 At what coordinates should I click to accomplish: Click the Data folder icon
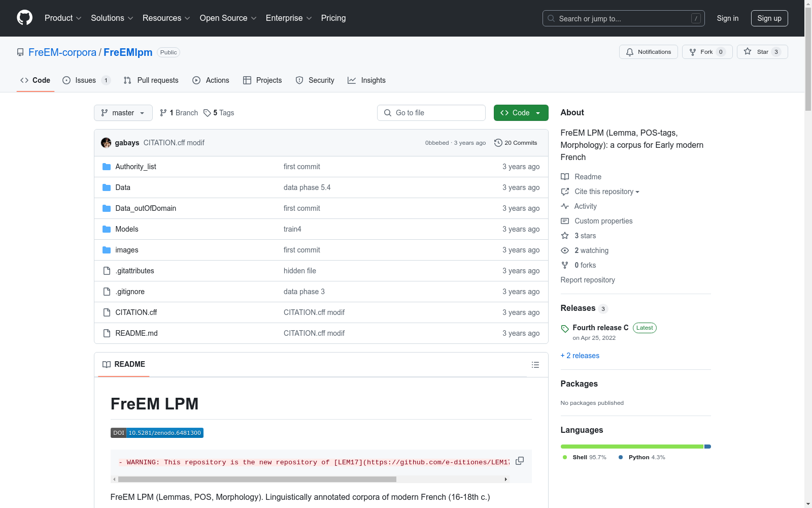coord(107,187)
